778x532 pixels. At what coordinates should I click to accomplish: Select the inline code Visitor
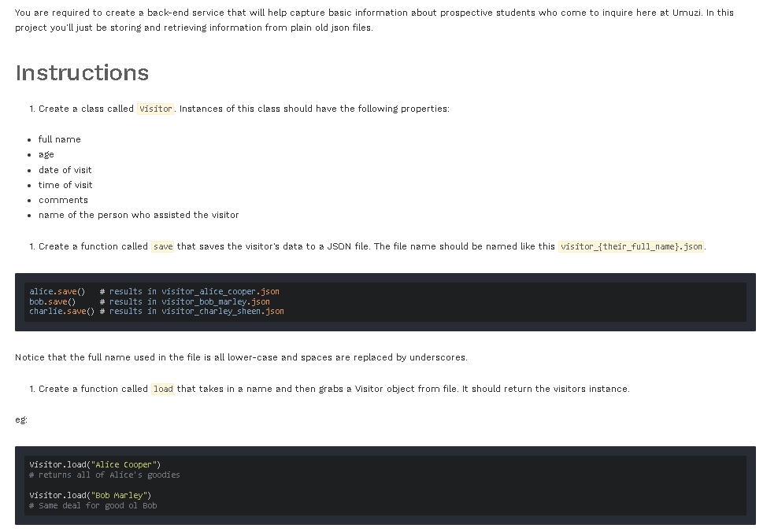pyautogui.click(x=155, y=108)
